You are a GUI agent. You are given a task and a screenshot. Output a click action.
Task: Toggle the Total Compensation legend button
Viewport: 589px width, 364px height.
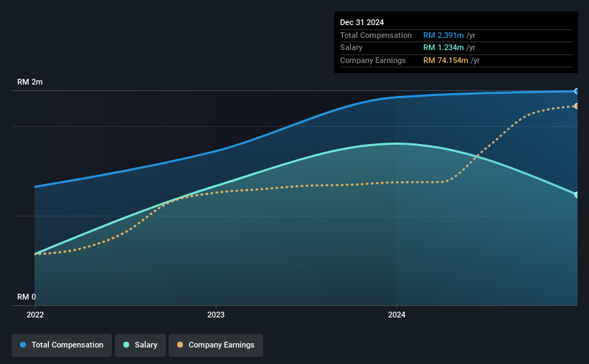[62, 345]
